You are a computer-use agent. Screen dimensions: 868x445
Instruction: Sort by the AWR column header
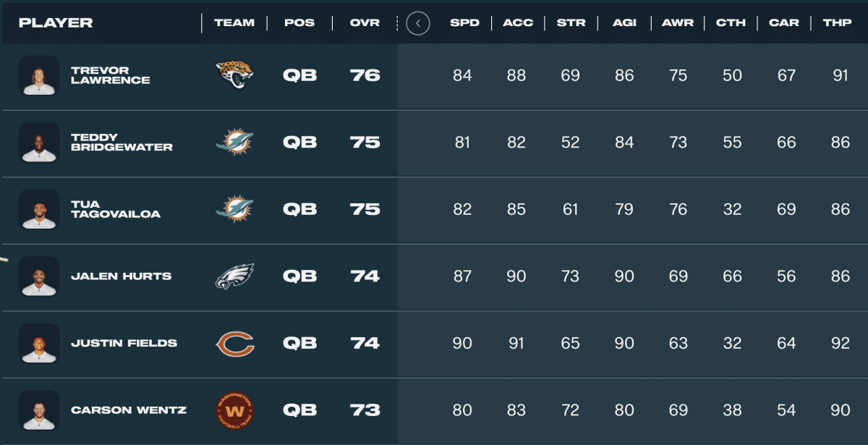click(677, 23)
